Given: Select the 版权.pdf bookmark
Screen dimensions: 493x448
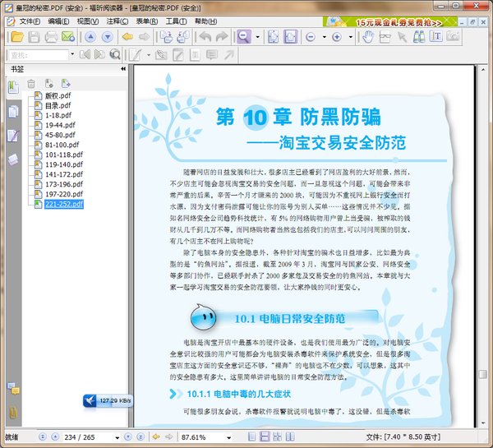Looking at the screenshot, I should [x=58, y=95].
